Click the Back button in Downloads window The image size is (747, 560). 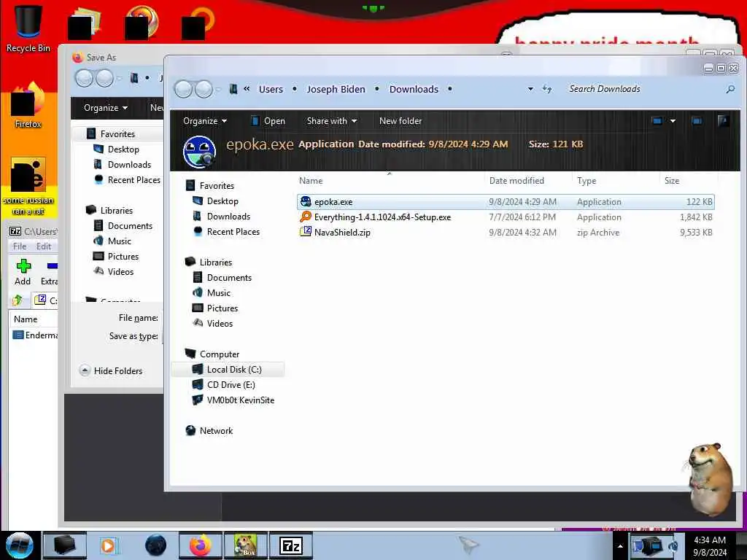[x=184, y=89]
